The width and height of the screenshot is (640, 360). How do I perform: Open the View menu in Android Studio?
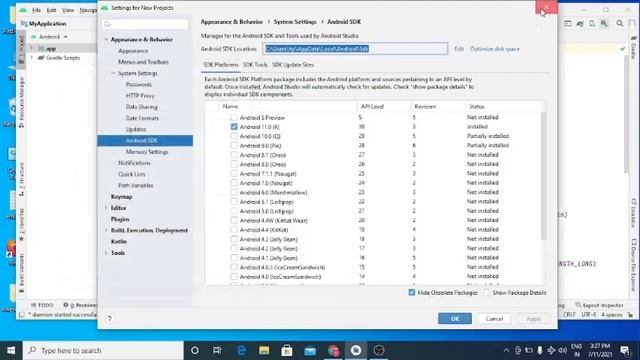click(x=68, y=10)
